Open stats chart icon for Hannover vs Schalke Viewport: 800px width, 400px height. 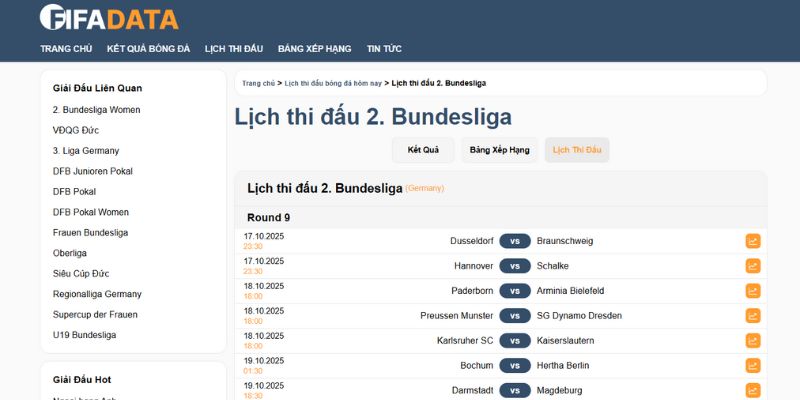(753, 266)
